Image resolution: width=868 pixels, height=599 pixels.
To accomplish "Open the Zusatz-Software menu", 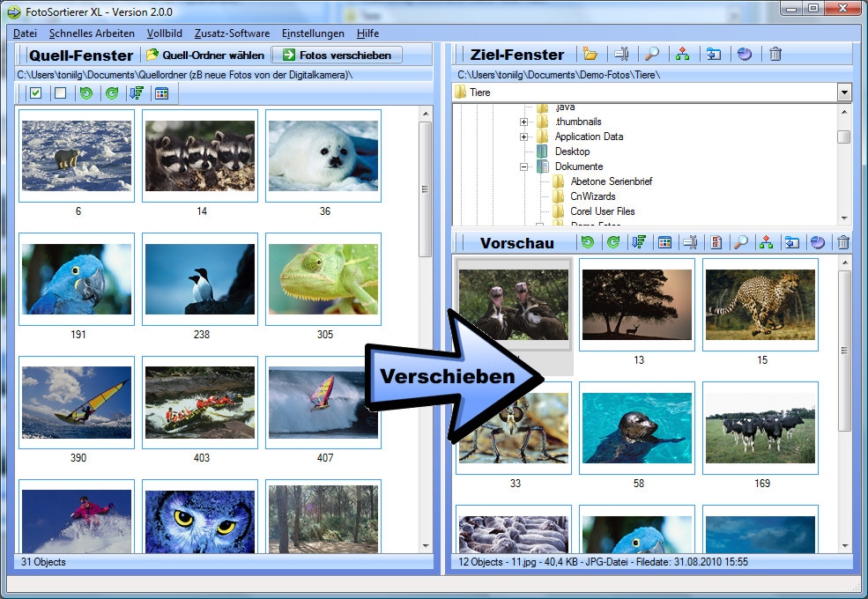I will pos(232,33).
